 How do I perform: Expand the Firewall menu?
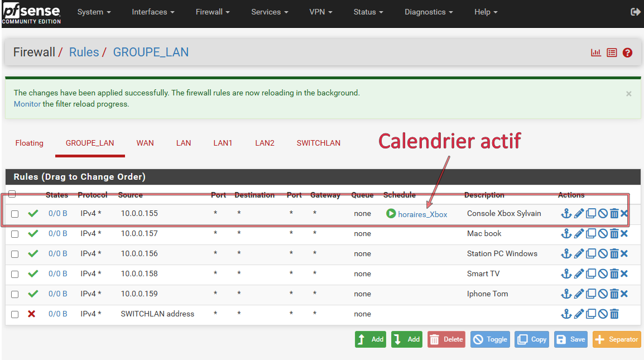[213, 12]
